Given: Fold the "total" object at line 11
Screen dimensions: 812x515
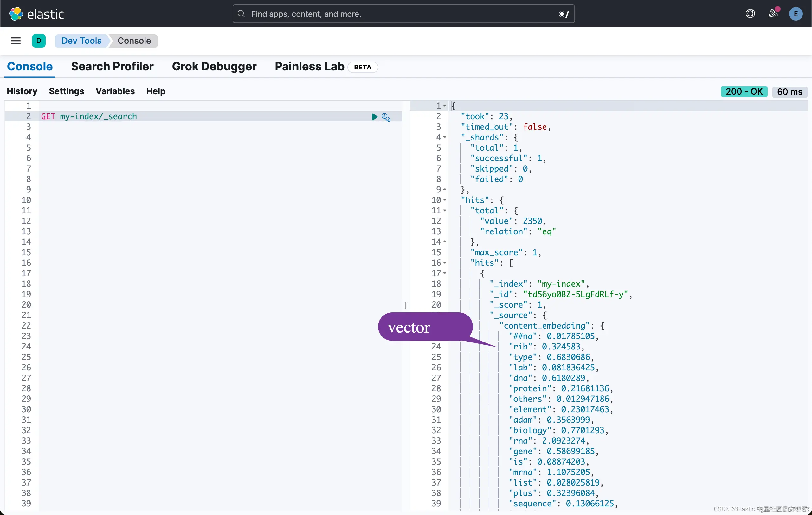Looking at the screenshot, I should 445,211.
